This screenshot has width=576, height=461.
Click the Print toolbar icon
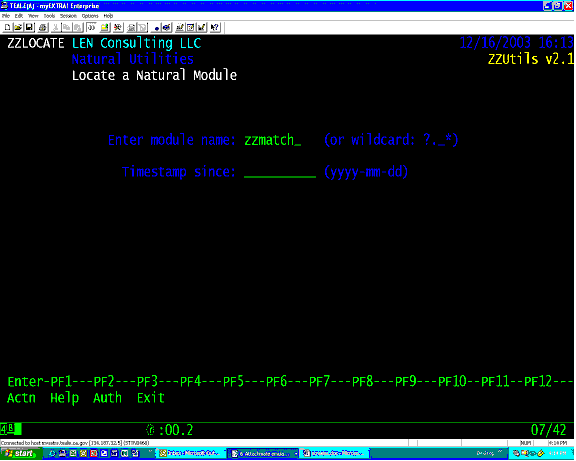(43, 27)
